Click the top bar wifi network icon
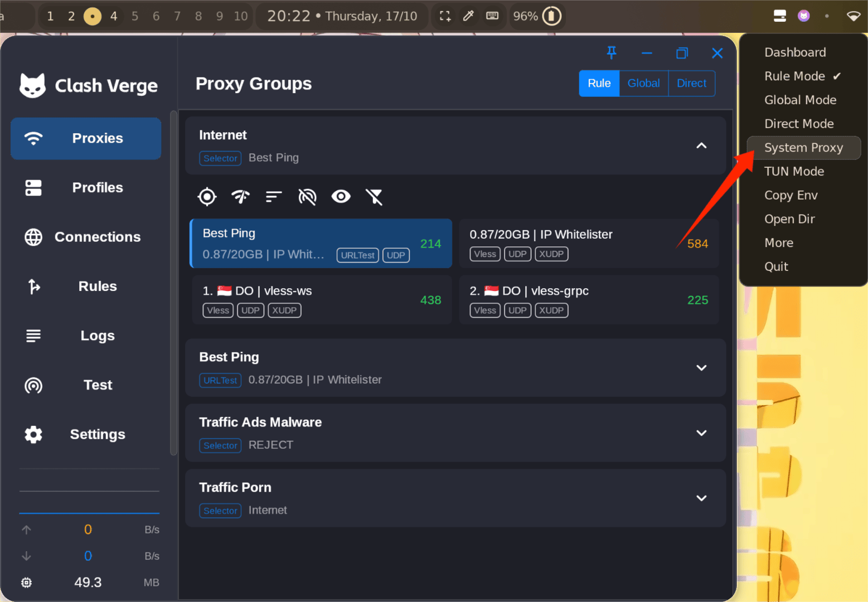This screenshot has height=602, width=868. 853,16
